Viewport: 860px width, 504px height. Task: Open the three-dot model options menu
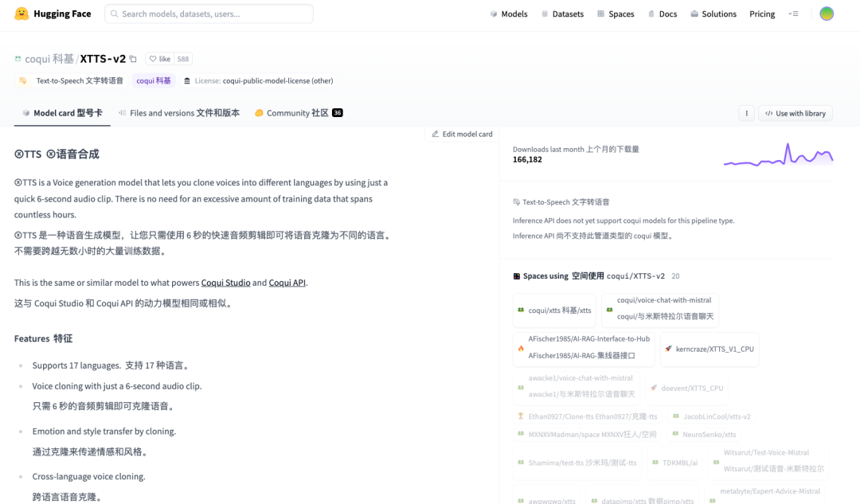[746, 114]
